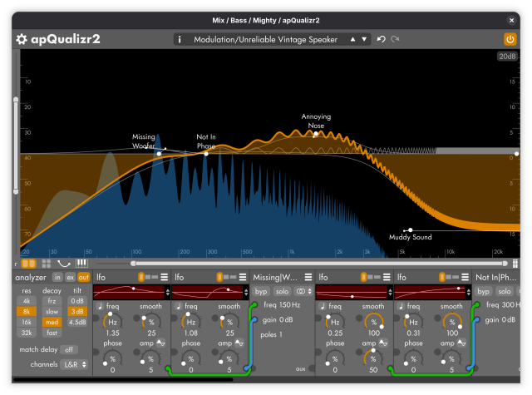
Task: Set analyzer tilt to 0 dB
Action: (77, 301)
